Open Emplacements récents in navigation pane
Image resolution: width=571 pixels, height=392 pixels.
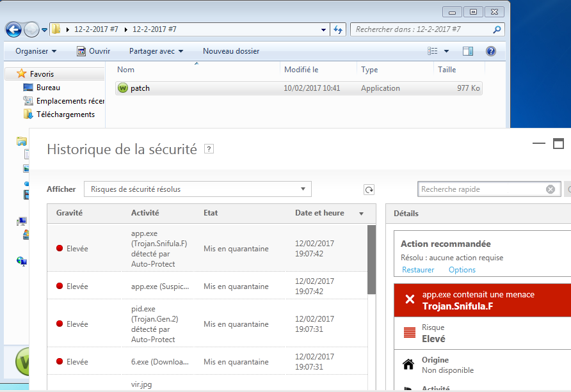coord(64,101)
